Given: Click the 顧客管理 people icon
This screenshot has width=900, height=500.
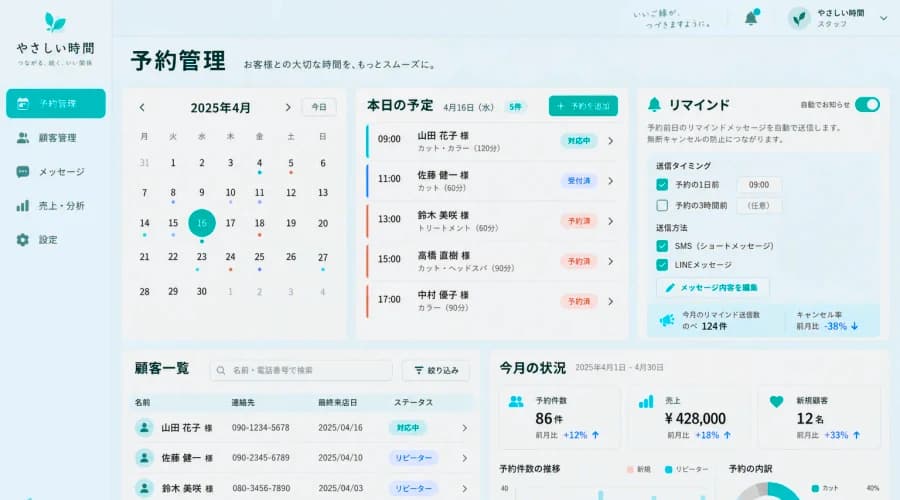Looking at the screenshot, I should 22,138.
